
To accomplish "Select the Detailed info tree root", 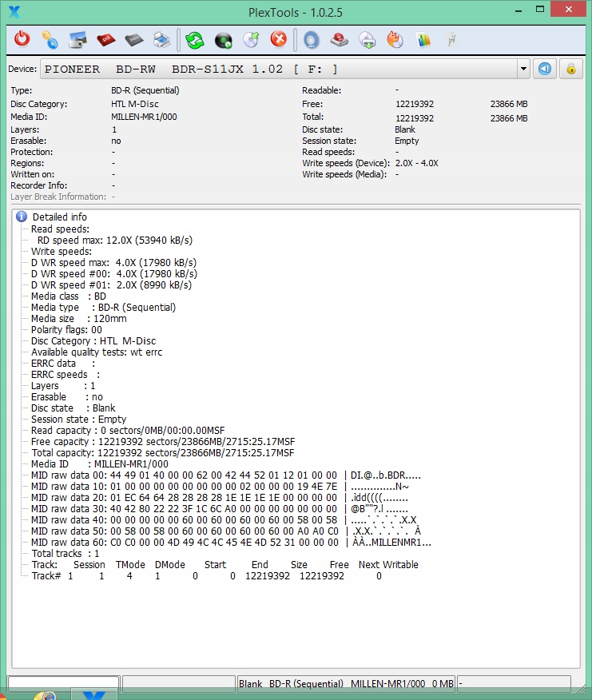I will pyautogui.click(x=59, y=217).
